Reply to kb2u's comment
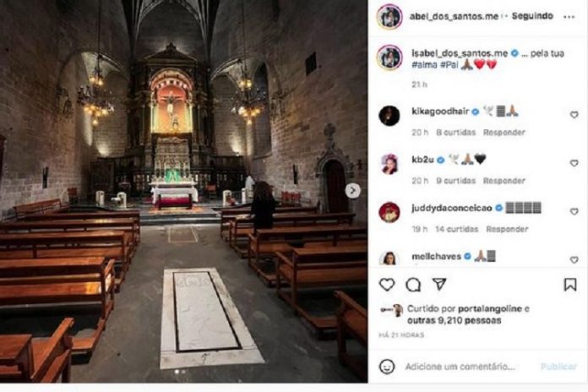 click(504, 181)
